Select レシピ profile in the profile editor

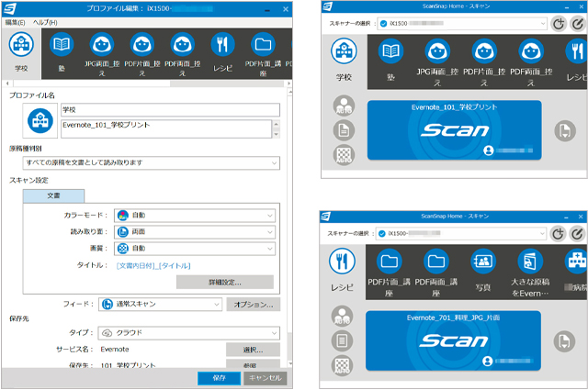222,52
